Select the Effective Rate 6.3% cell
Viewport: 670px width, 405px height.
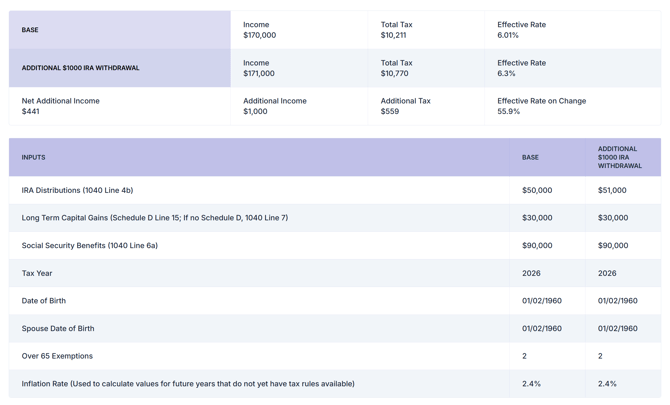tap(521, 68)
